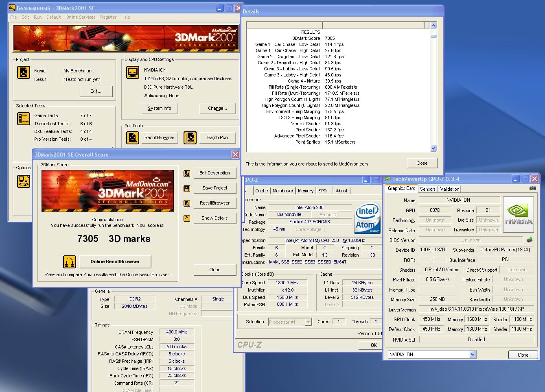
Task: Select the Validation tab in GPU-Z
Action: click(x=449, y=189)
